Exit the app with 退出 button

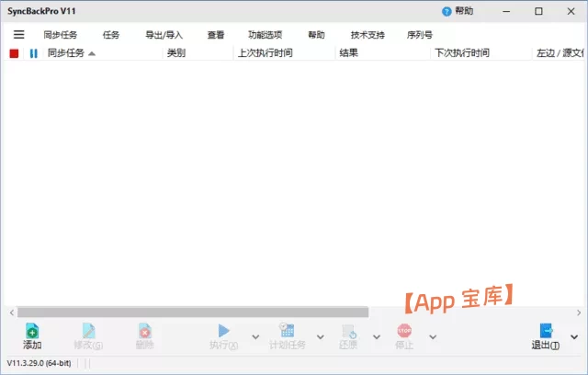[546, 336]
